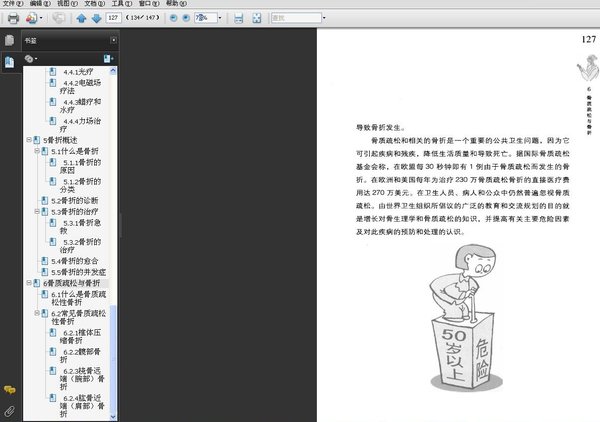
Task: Collapse the 5.1什么是骨折 bookmark node
Action: [x=37, y=151]
